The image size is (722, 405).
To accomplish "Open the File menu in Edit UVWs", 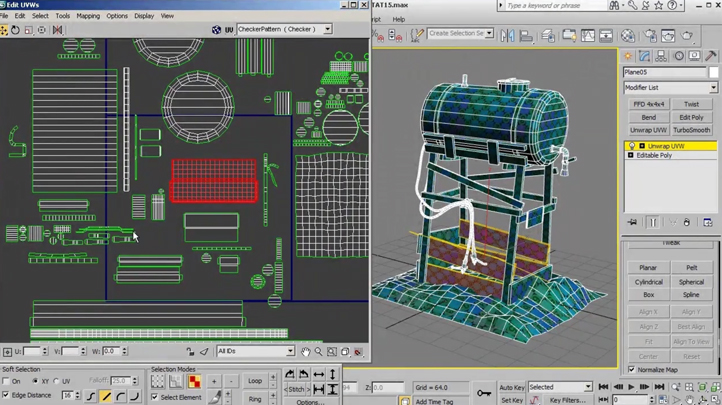I will point(4,16).
